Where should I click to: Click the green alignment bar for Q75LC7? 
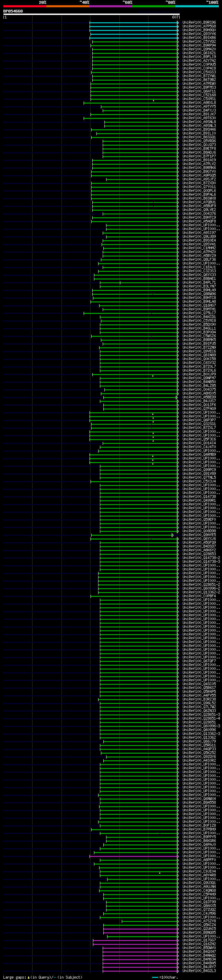click(131, 313)
